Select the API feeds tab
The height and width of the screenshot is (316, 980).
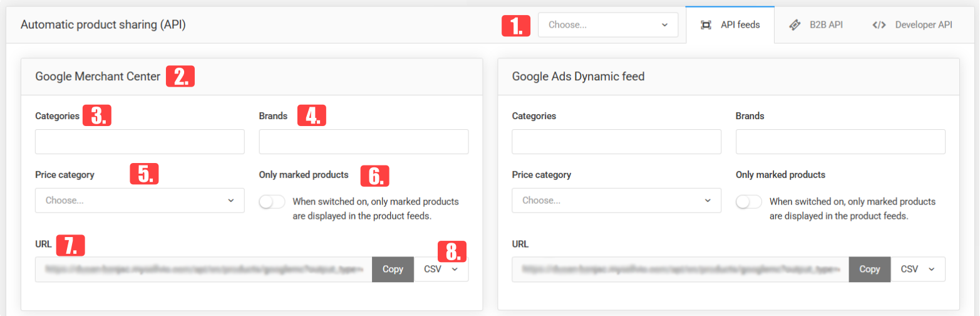[x=730, y=25]
